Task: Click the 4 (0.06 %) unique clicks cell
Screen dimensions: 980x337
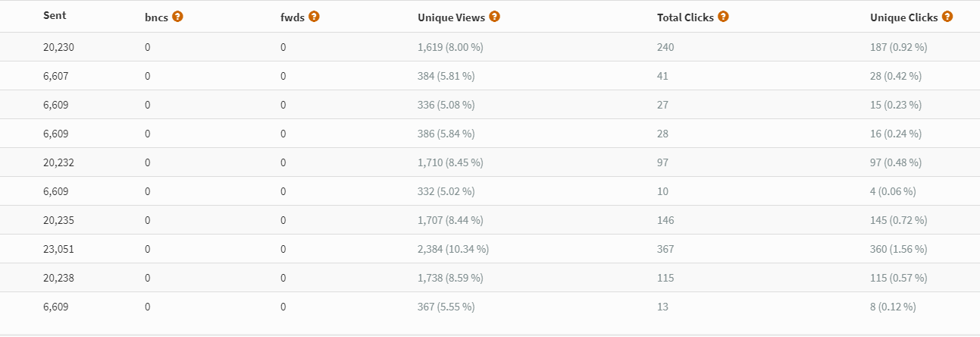Action: point(893,191)
